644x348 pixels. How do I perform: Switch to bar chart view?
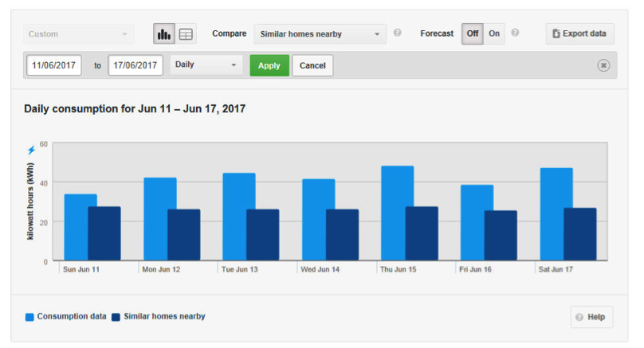pyautogui.click(x=164, y=33)
